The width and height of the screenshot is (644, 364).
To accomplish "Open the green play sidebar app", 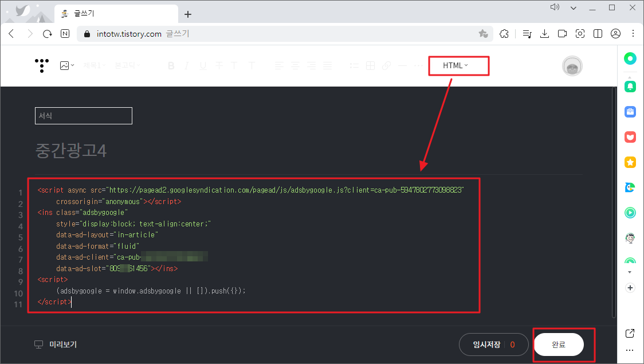I will pyautogui.click(x=630, y=213).
